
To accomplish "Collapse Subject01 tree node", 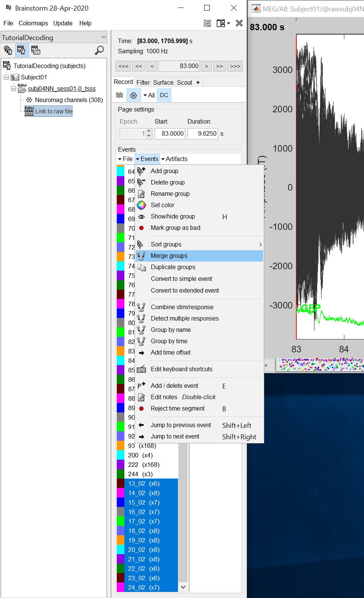I will tap(6, 77).
